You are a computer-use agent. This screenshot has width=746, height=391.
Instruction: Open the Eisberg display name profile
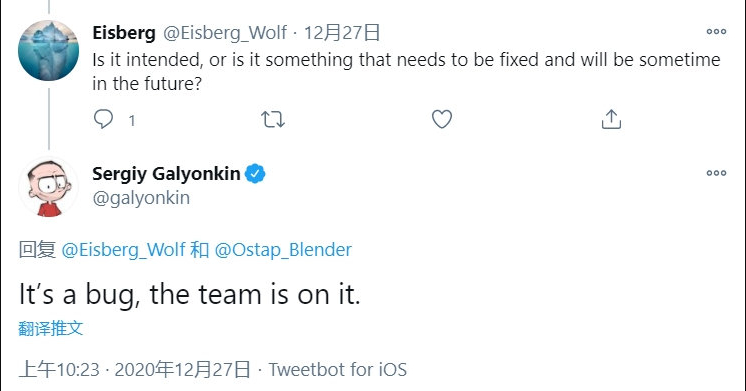tap(124, 33)
